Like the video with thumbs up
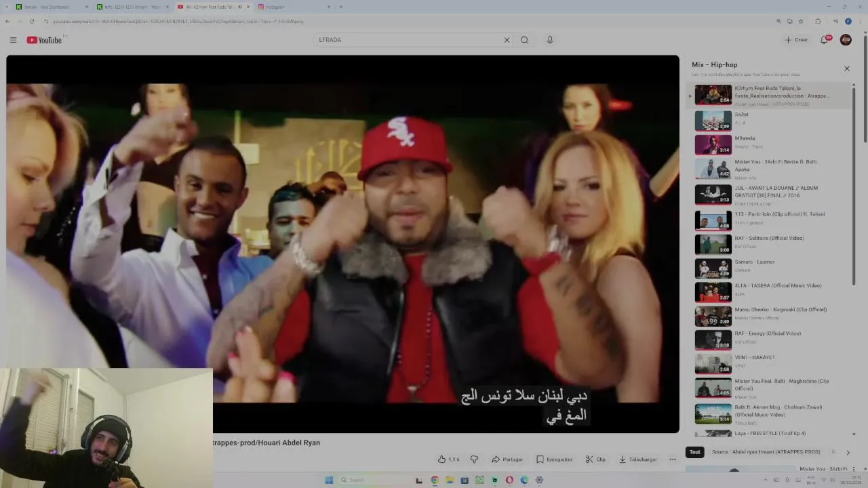Image resolution: width=868 pixels, height=488 pixels. pyautogui.click(x=448, y=460)
